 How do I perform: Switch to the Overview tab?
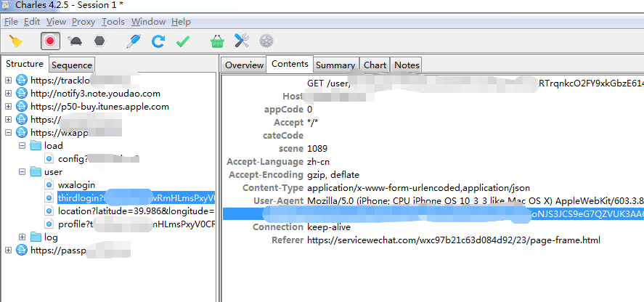tap(244, 65)
